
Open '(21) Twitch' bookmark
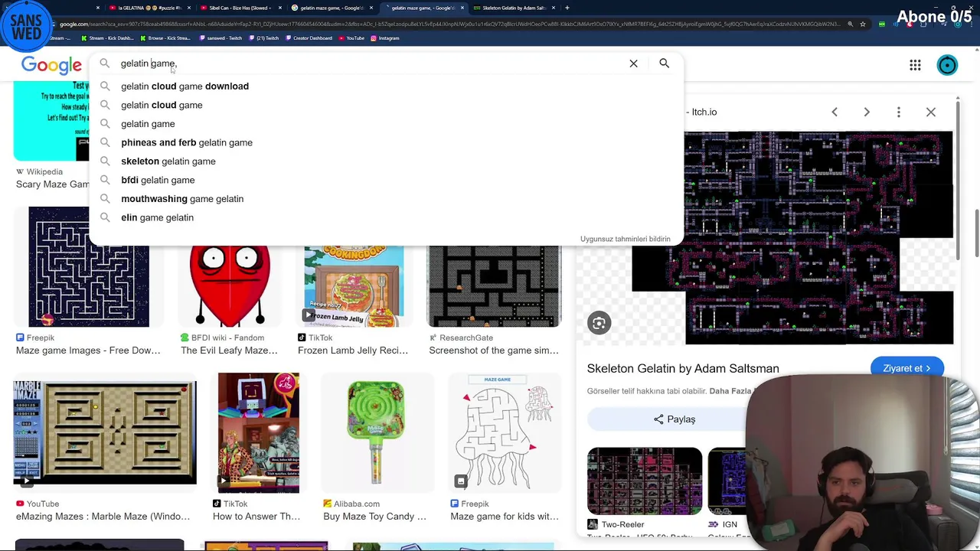click(264, 37)
